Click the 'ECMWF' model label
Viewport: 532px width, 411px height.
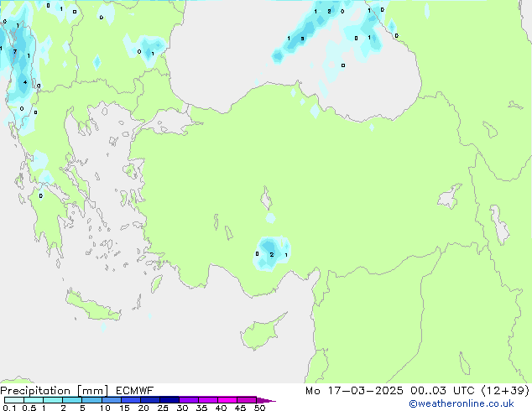[x=135, y=391]
